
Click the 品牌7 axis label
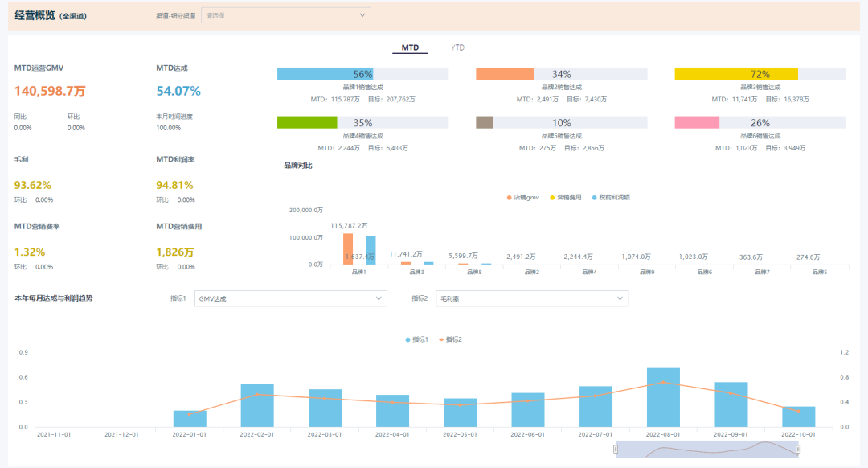762,272
